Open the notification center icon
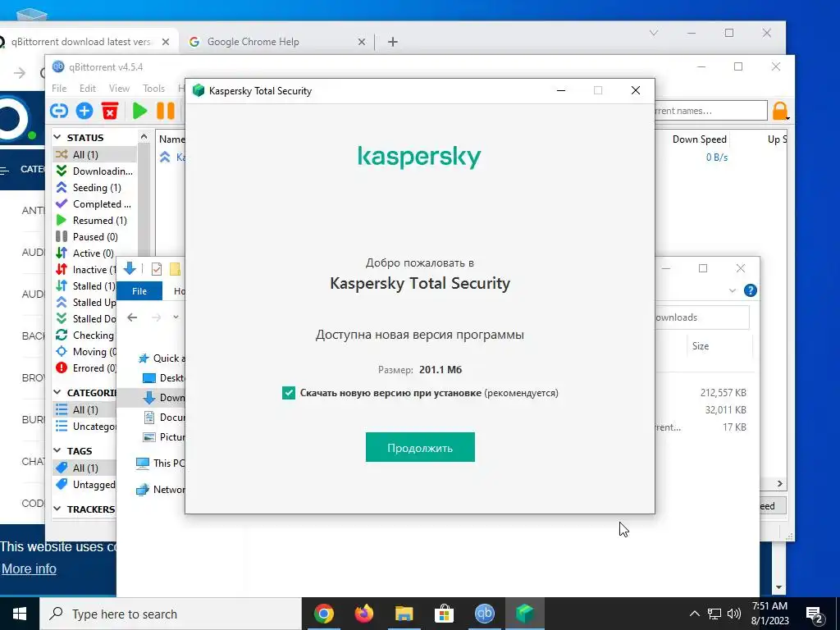The width and height of the screenshot is (840, 630). pyautogui.click(x=815, y=614)
